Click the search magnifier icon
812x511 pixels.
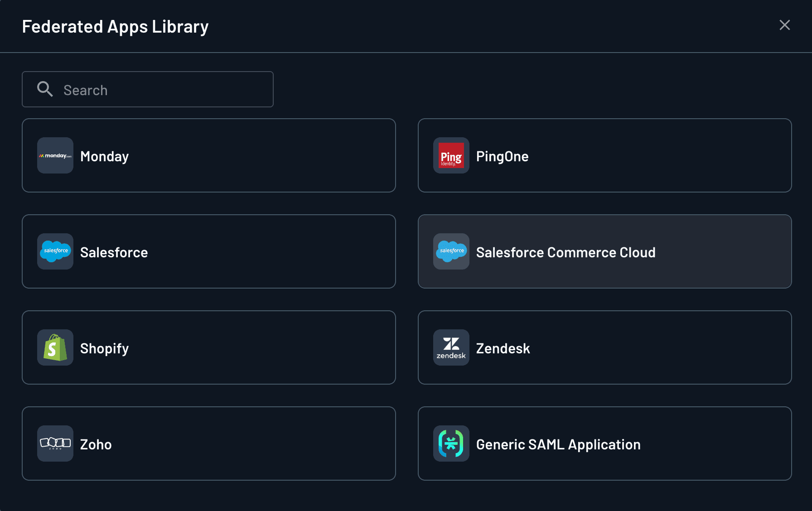(x=45, y=89)
